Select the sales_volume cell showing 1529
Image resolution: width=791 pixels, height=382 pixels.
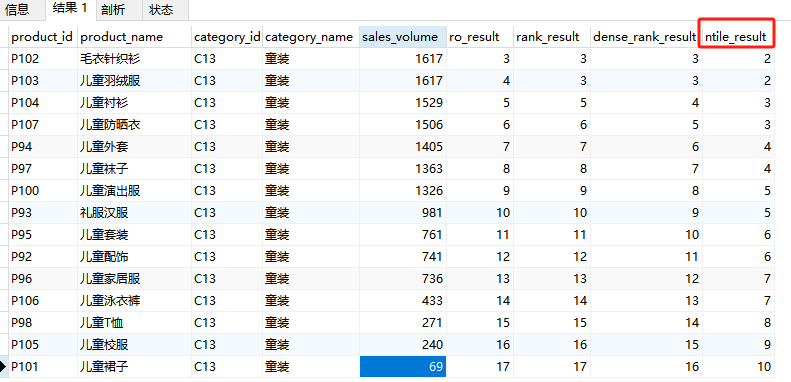point(403,103)
